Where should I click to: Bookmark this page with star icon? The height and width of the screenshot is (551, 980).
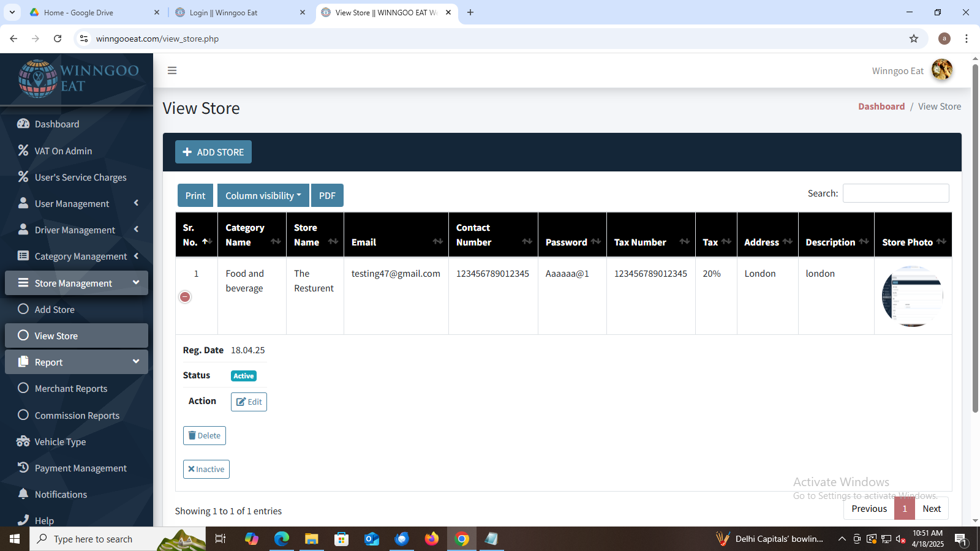(913, 39)
